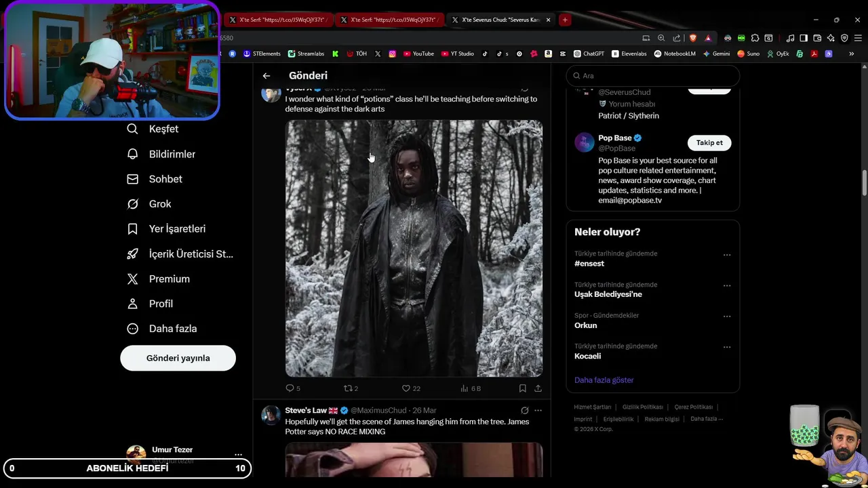Screen dimensions: 868x488
Task: Open options for Orkun trend
Action: [727, 317]
